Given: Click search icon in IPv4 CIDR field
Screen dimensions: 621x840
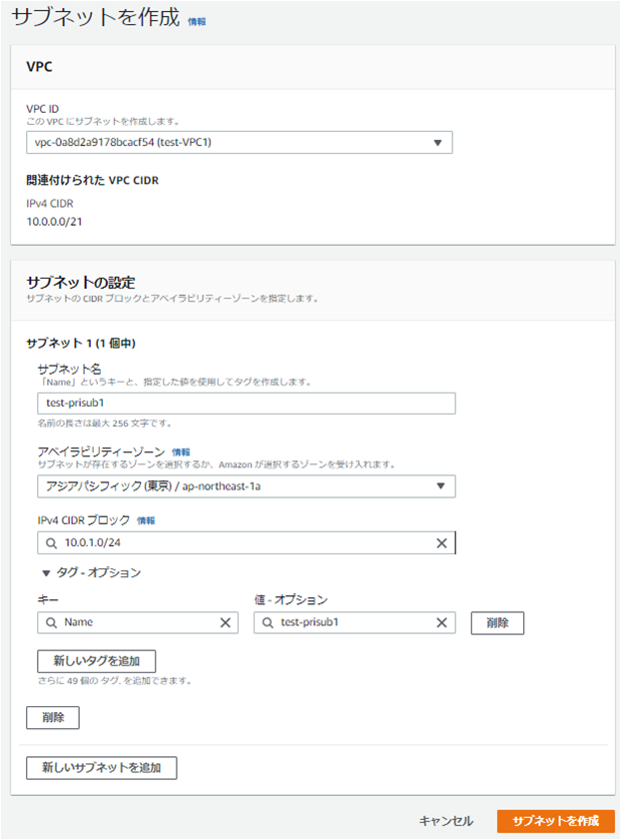Looking at the screenshot, I should tap(51, 543).
